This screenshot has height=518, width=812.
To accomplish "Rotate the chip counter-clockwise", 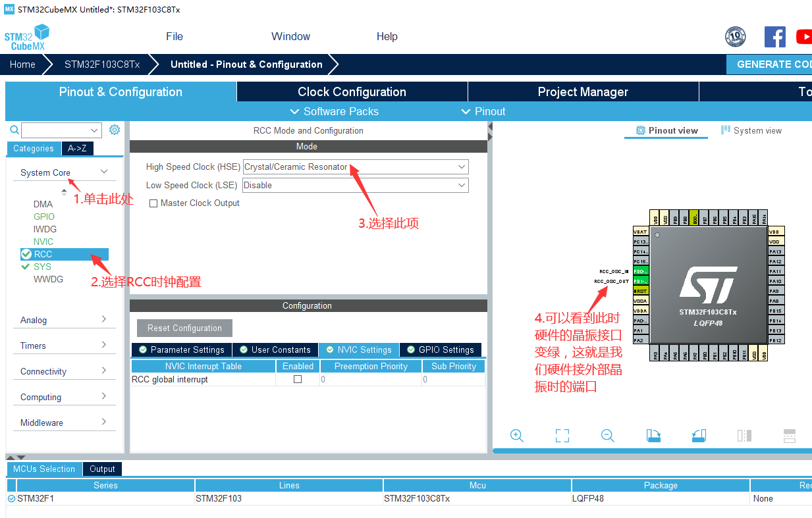I will [x=699, y=435].
